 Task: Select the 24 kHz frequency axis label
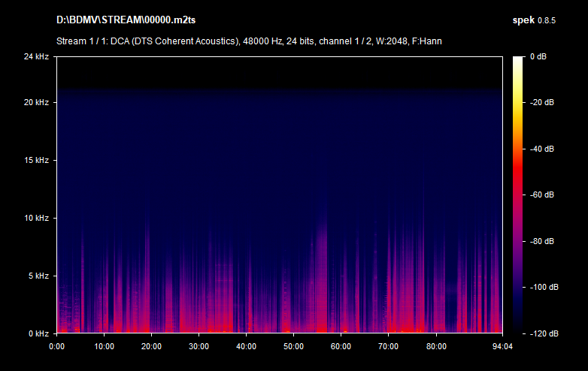35,57
